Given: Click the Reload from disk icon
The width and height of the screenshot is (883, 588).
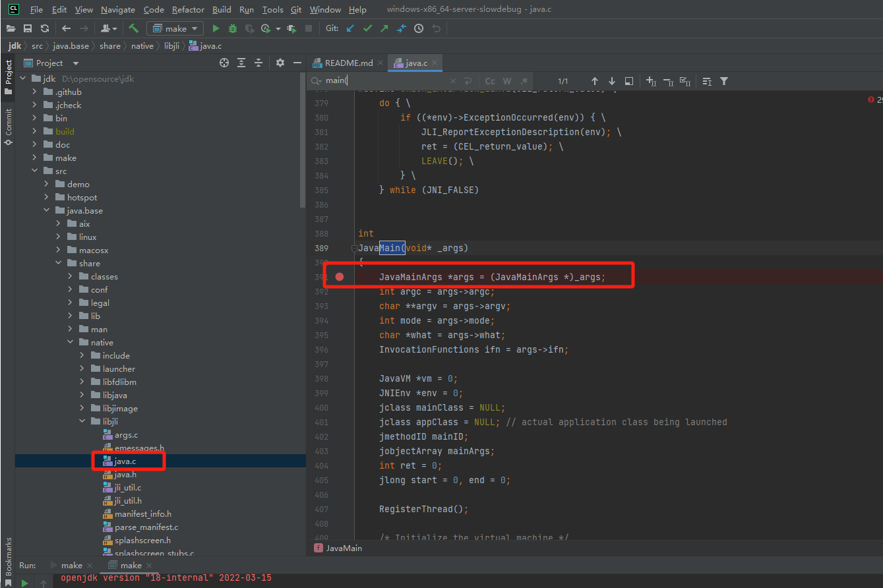Looking at the screenshot, I should click(45, 28).
